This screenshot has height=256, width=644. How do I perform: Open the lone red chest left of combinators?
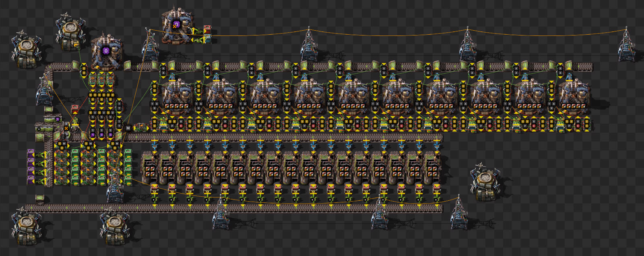(x=75, y=109)
